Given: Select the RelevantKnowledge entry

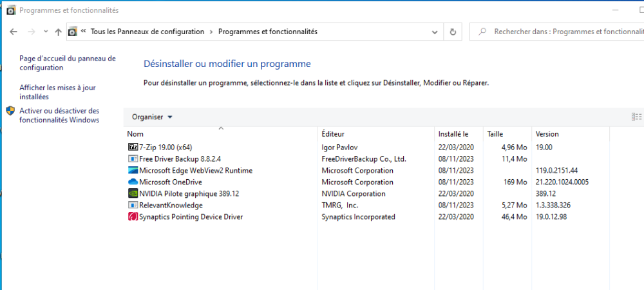Looking at the screenshot, I should coord(171,206).
